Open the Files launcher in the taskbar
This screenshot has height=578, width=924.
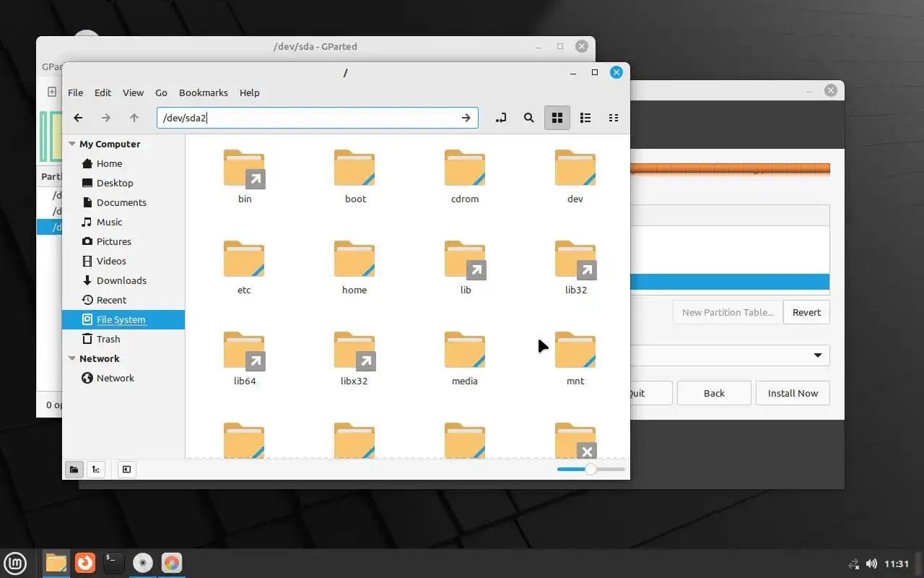(56, 563)
